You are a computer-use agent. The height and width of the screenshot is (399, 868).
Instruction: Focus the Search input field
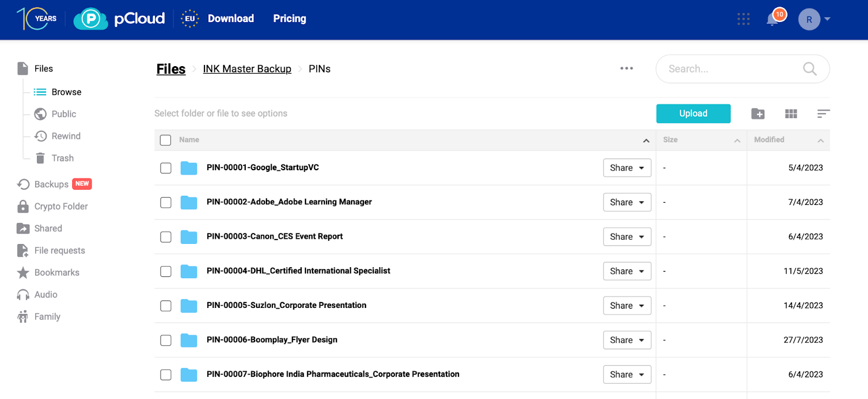(743, 69)
